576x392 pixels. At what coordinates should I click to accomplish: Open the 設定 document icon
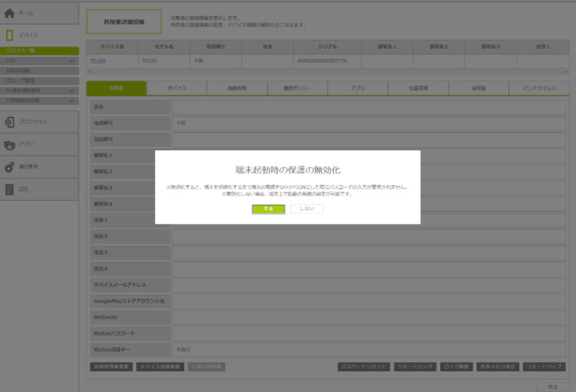(x=10, y=190)
